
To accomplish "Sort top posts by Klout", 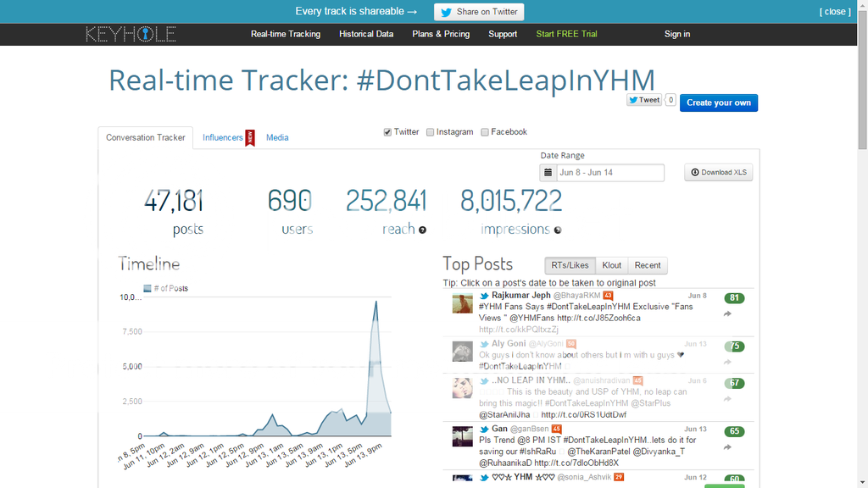I will click(612, 265).
